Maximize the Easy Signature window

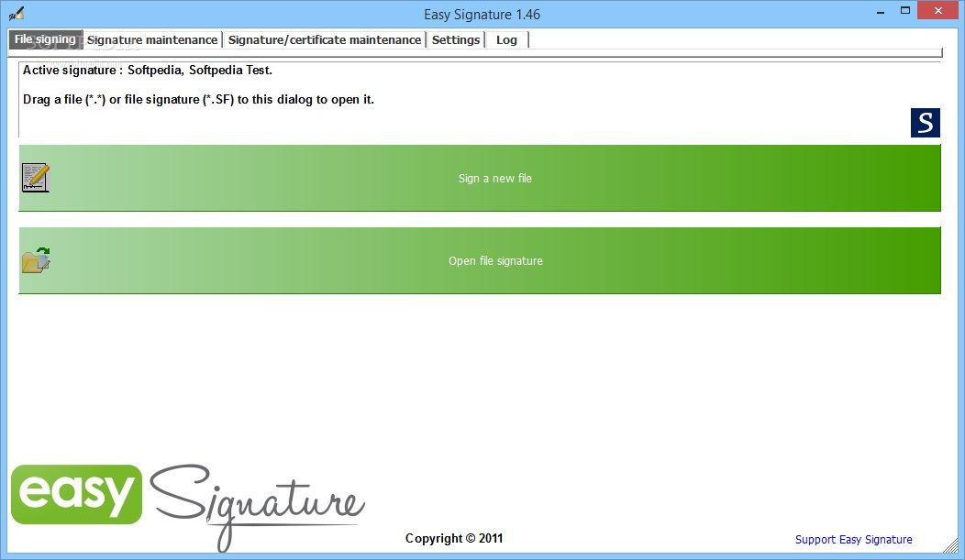tap(904, 10)
